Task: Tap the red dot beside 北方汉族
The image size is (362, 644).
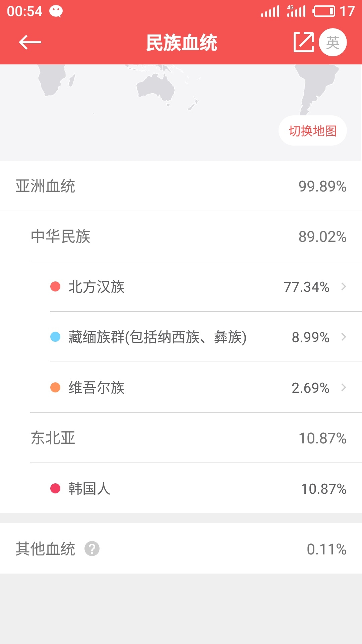Action: tap(55, 287)
